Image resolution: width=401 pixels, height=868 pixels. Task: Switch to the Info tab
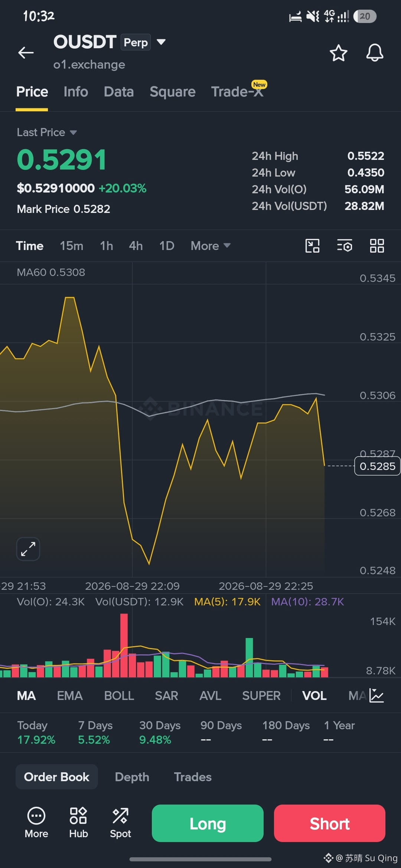tap(76, 92)
